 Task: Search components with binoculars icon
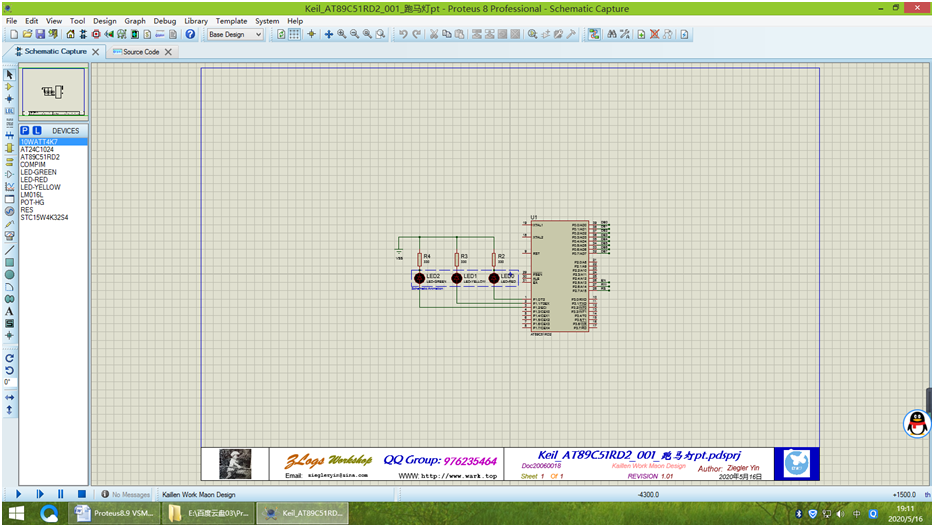point(612,35)
